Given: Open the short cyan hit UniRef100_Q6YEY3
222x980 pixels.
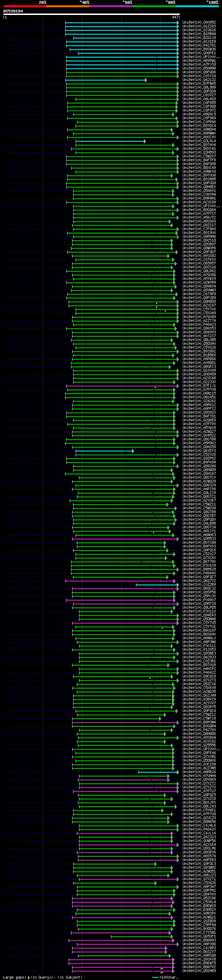Looking at the screenshot, I should [199, 451].
